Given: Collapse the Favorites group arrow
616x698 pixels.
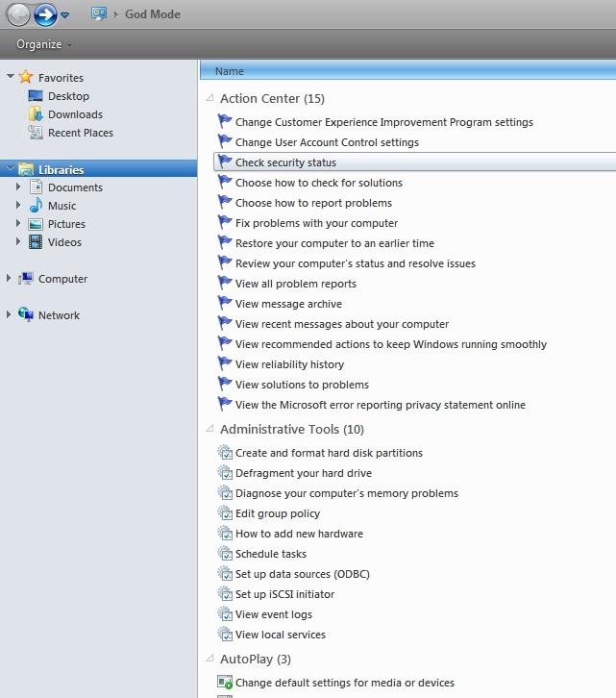Looking at the screenshot, I should coord(11,77).
